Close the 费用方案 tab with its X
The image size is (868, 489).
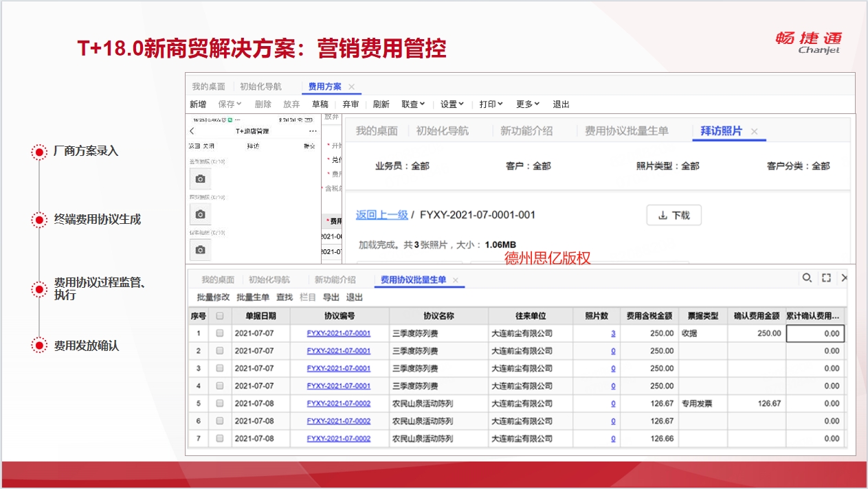click(351, 87)
